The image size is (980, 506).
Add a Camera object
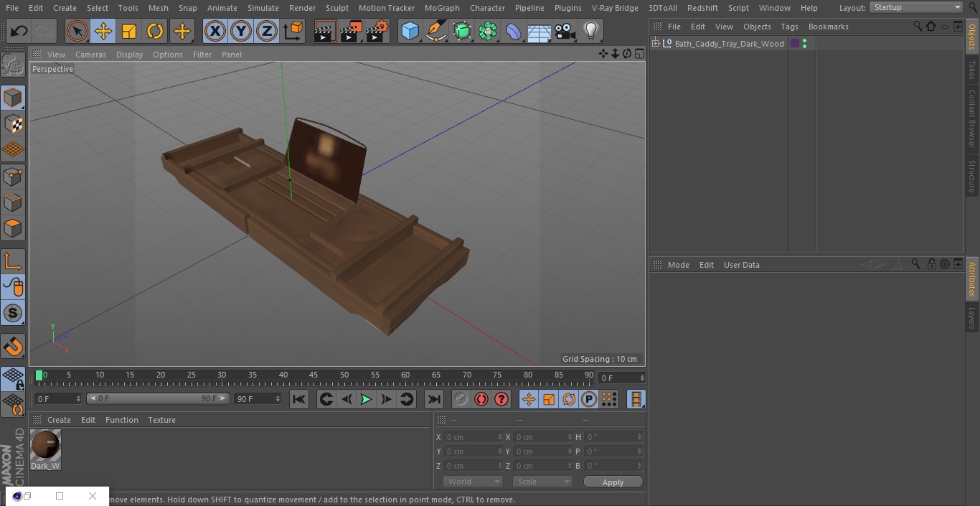565,32
